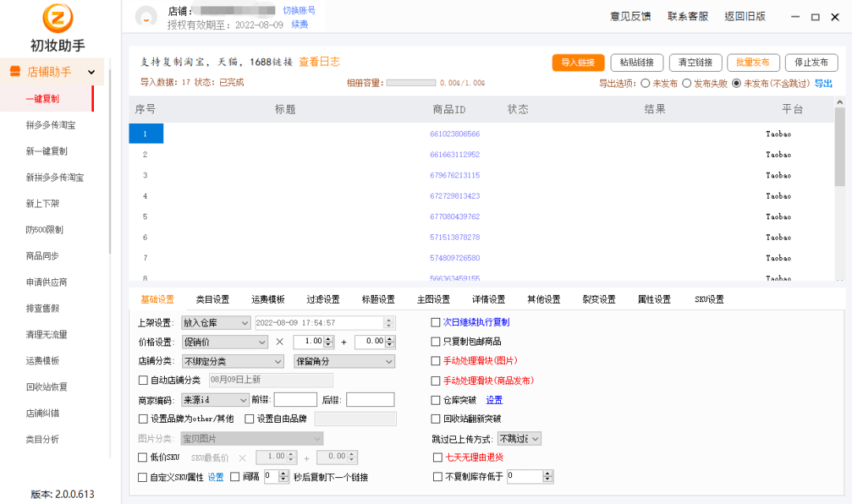Click product ID 679676213115
Viewport: 852px width, 504px height.
455,175
